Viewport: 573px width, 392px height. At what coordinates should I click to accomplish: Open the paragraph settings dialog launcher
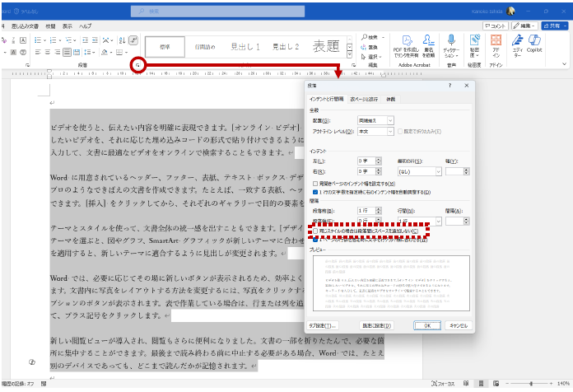(138, 64)
